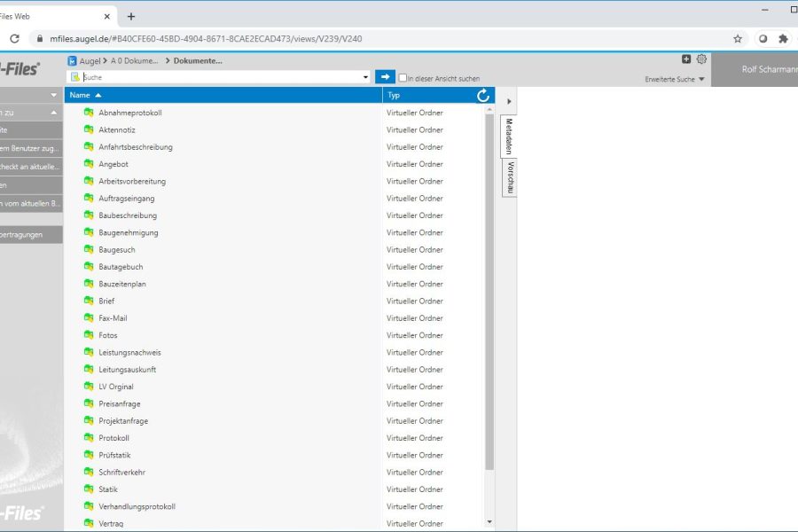798x532 pixels.
Task: Click the plus icon to create new
Action: pos(686,59)
